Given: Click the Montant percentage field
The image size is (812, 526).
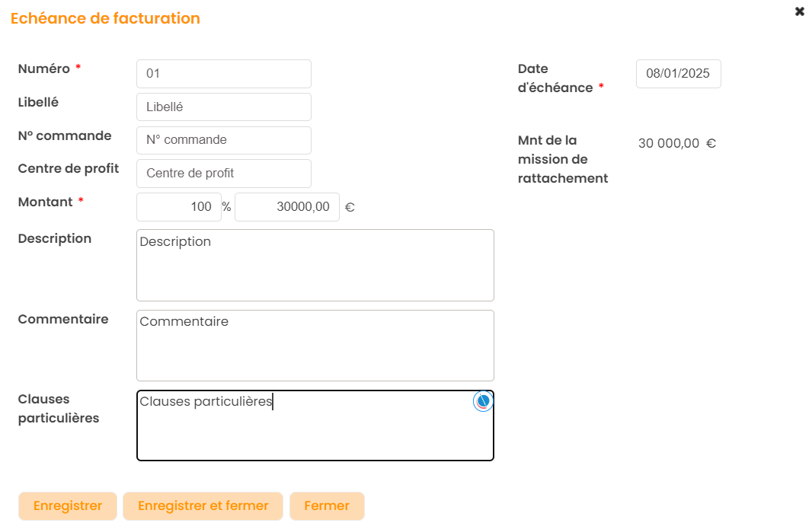Looking at the screenshot, I should click(179, 207).
